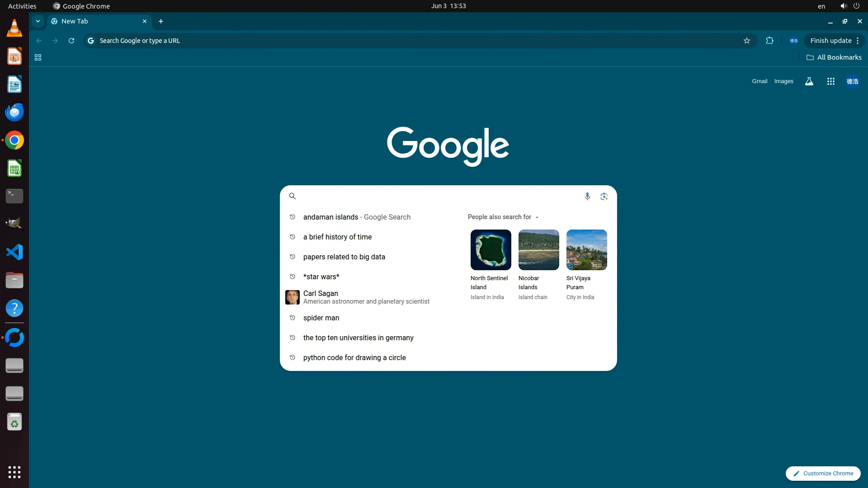Open the Gmail link
The height and width of the screenshot is (488, 868).
[759, 81]
